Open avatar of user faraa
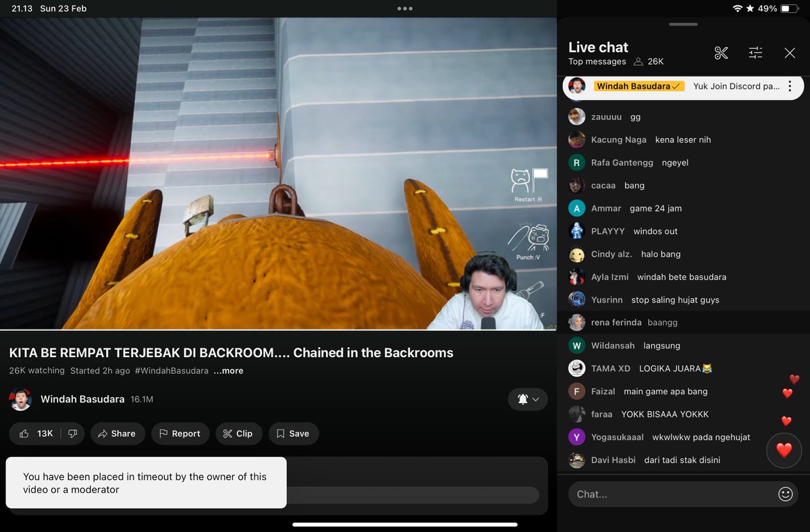810x532 pixels. 576,415
